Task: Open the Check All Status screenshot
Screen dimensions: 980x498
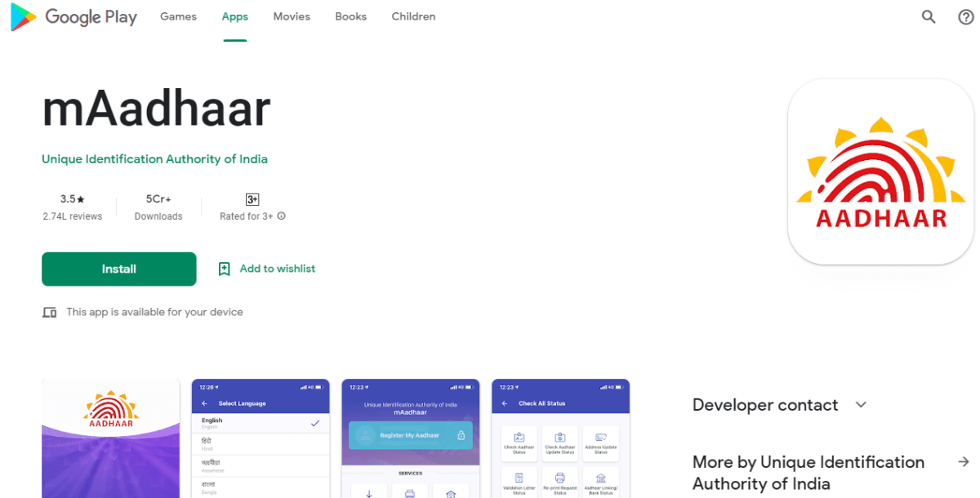Action: pyautogui.click(x=560, y=438)
